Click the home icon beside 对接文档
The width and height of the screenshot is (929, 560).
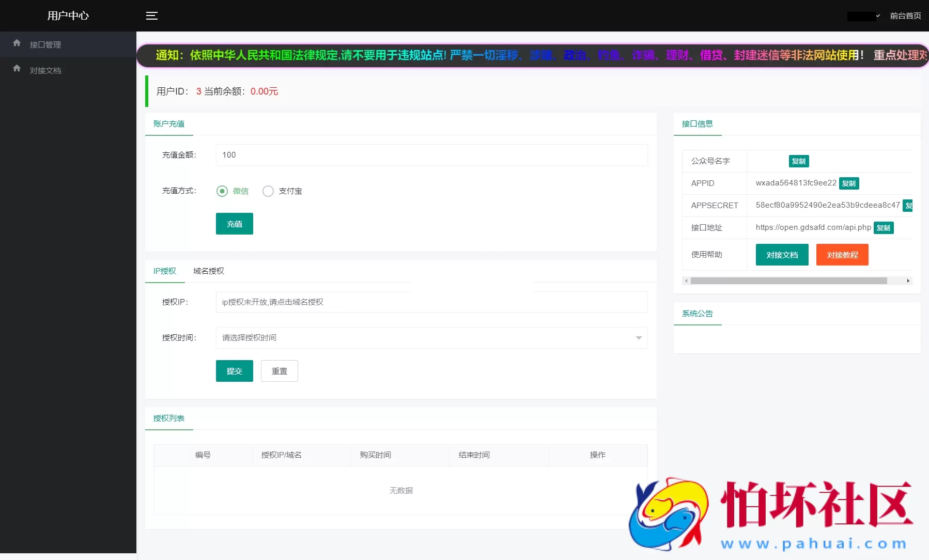pyautogui.click(x=17, y=68)
